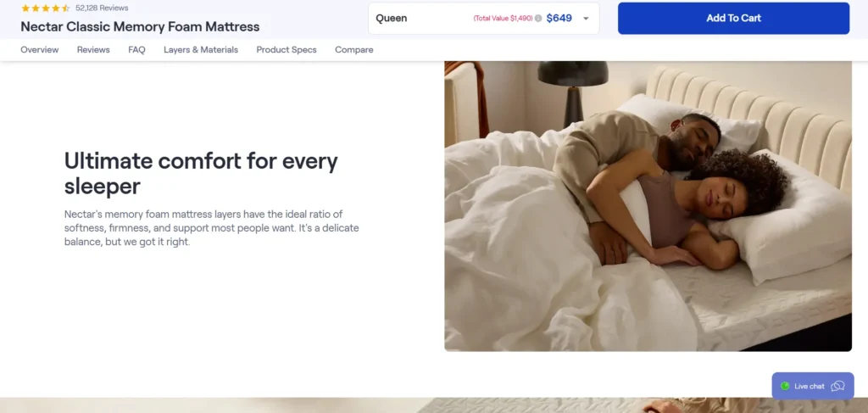Screen dimensions: 868x413
Task: Go to the Overview section tab
Action: [39, 50]
